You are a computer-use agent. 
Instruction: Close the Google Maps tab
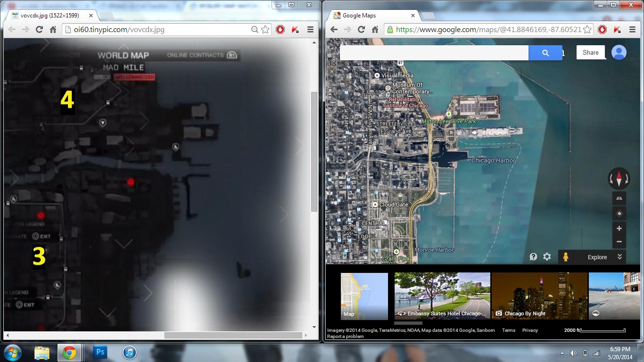pyautogui.click(x=413, y=16)
